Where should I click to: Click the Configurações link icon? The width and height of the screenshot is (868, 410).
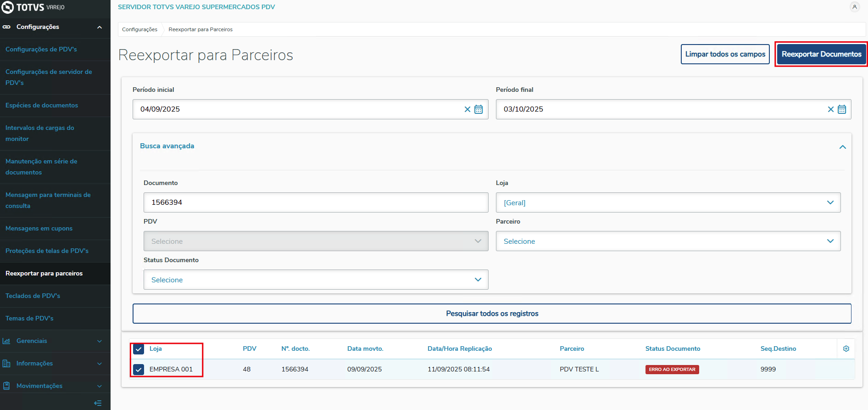6,27
